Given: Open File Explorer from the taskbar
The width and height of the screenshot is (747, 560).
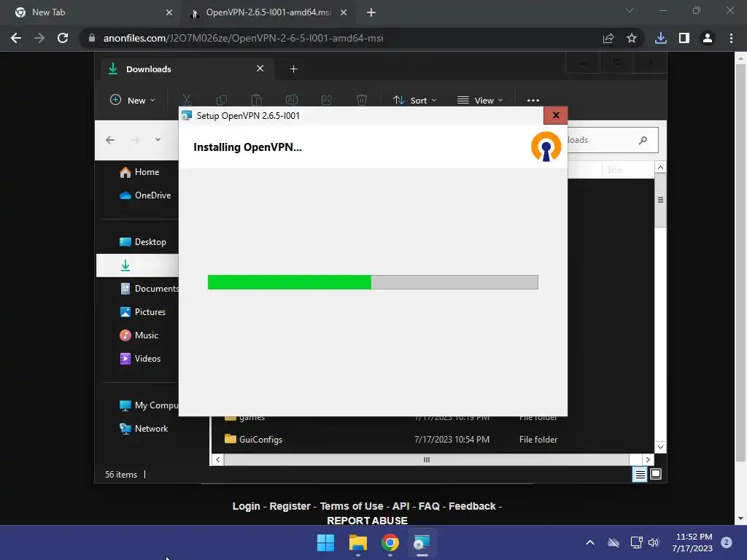Looking at the screenshot, I should [357, 542].
